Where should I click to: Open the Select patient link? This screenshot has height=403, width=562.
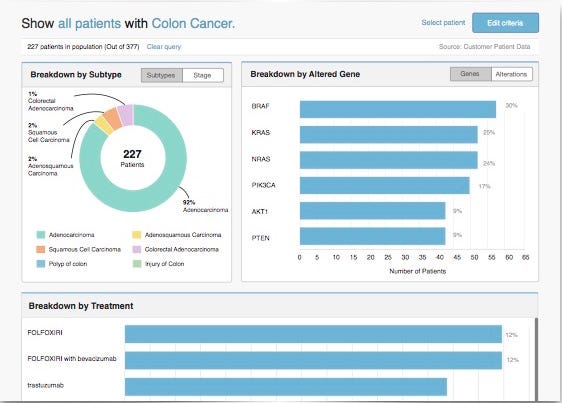point(443,23)
